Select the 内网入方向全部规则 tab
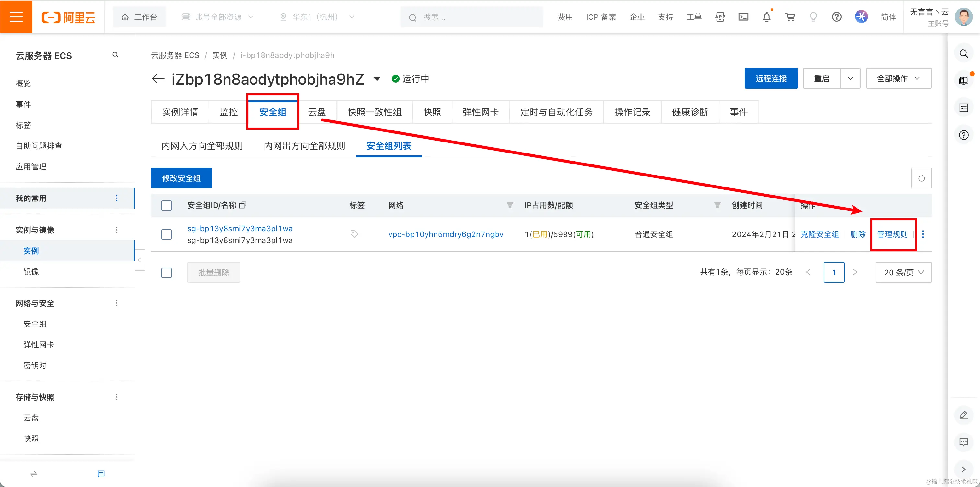 point(202,146)
